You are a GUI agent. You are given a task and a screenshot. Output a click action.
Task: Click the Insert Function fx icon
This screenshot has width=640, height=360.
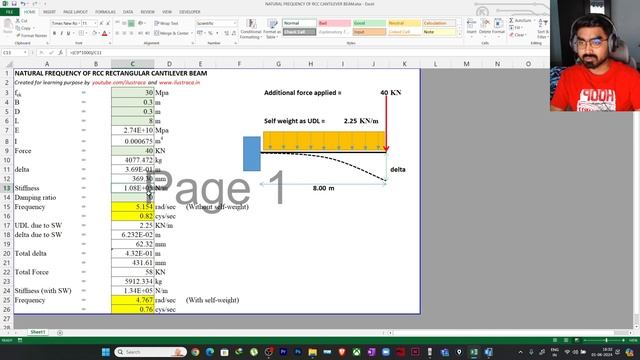pos(60,53)
